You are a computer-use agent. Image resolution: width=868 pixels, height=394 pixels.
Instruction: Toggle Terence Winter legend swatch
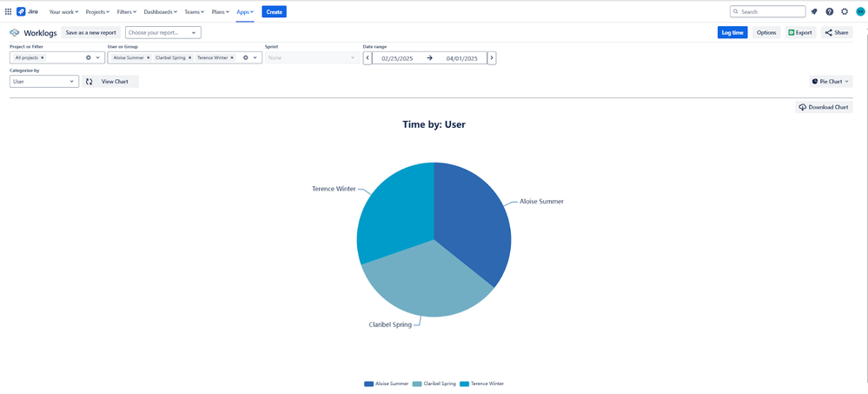pos(465,384)
